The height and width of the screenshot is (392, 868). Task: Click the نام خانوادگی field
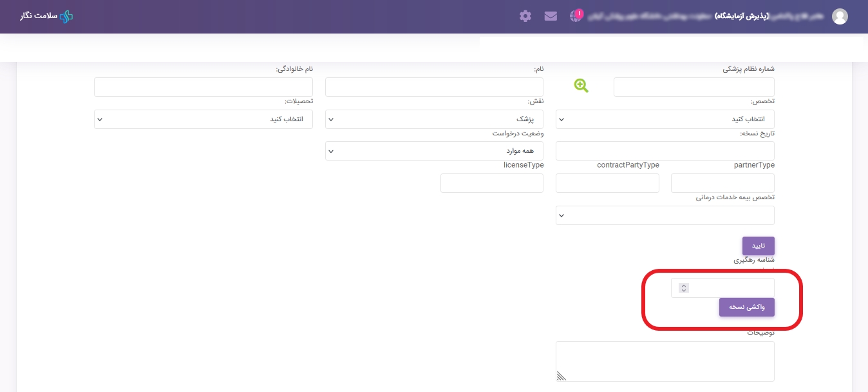[x=203, y=87]
